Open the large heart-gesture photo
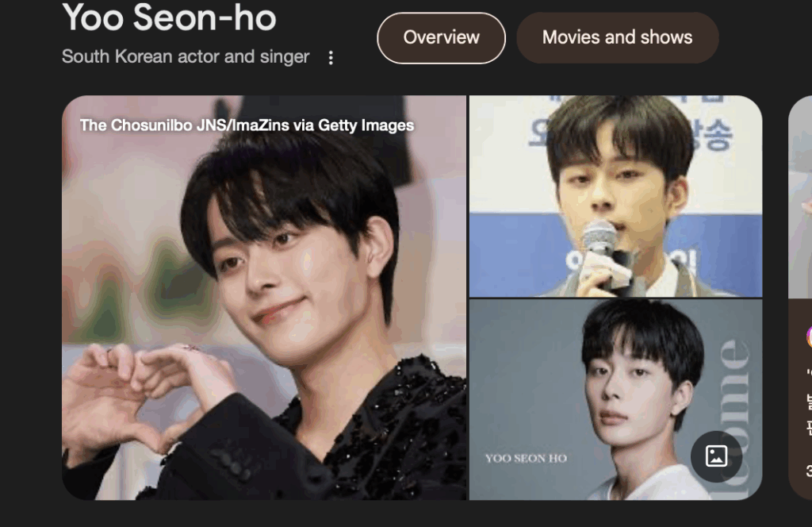812x527 pixels. pyautogui.click(x=264, y=298)
